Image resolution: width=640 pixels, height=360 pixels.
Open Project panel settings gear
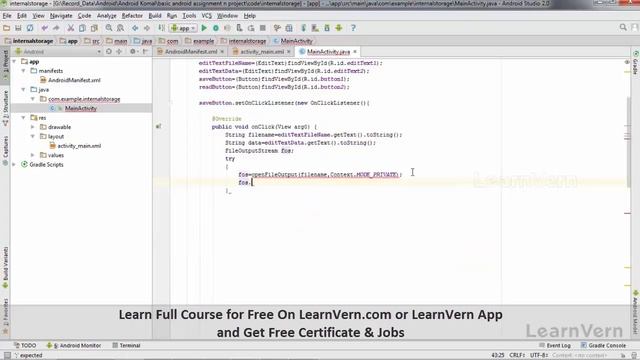point(133,52)
